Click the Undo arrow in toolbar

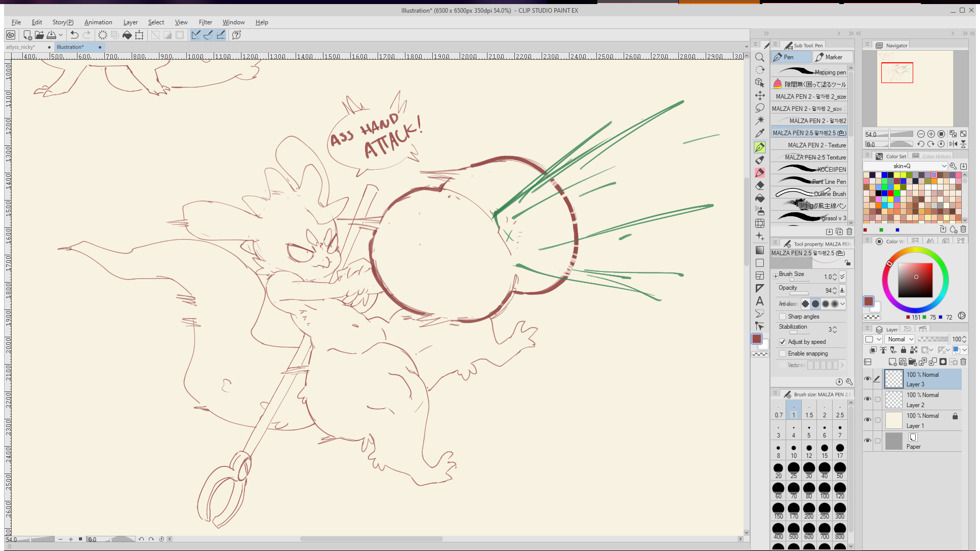coord(74,35)
